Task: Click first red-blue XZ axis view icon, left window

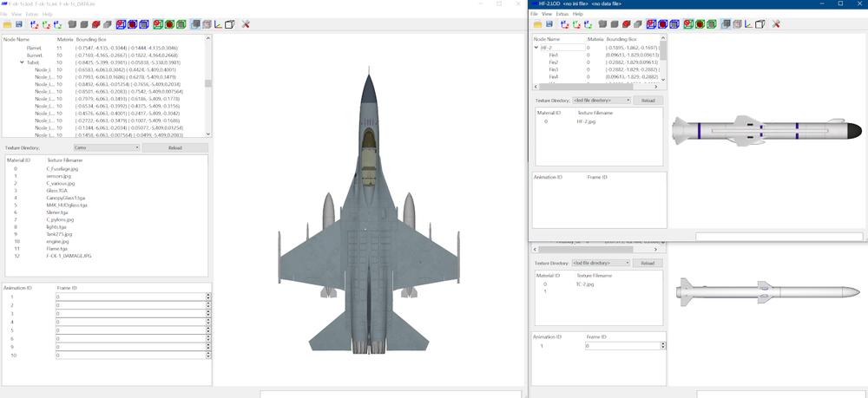Action: click(35, 24)
